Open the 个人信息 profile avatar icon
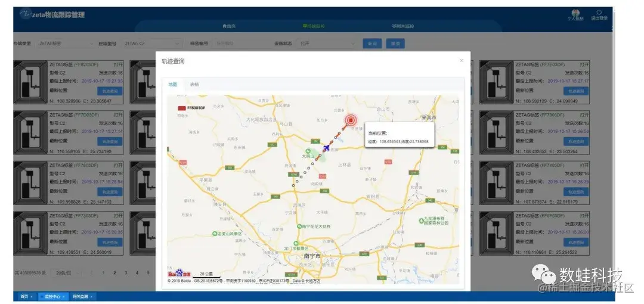 point(575,13)
